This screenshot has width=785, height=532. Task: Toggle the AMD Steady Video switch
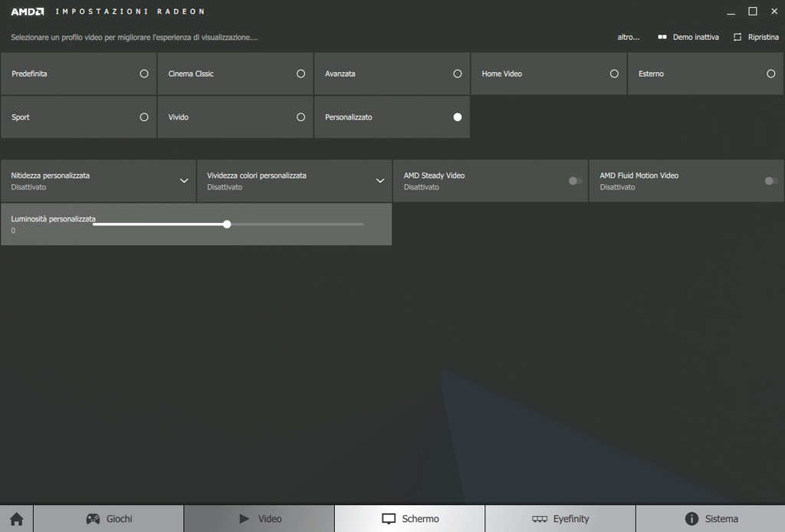pos(575,181)
